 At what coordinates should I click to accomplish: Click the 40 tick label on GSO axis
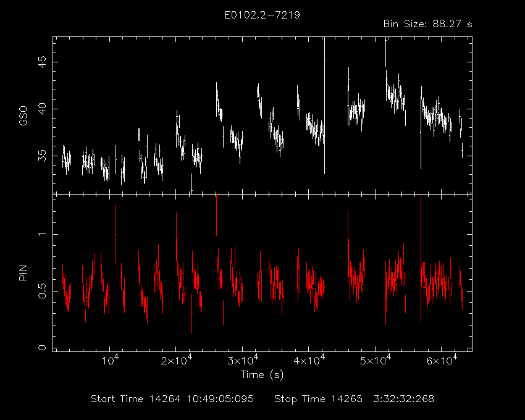[43, 109]
